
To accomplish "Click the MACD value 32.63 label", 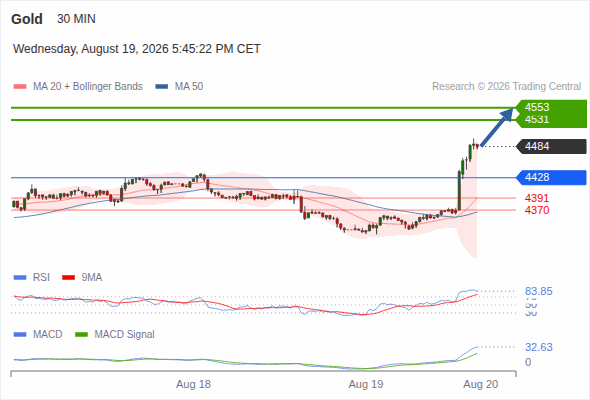I will (539, 347).
